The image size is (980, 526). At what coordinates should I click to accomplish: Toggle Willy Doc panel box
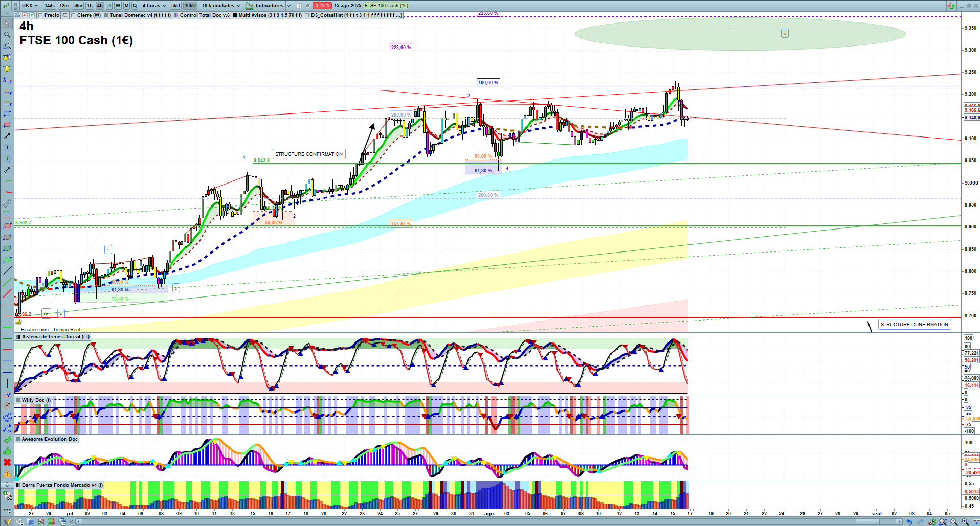pos(18,400)
